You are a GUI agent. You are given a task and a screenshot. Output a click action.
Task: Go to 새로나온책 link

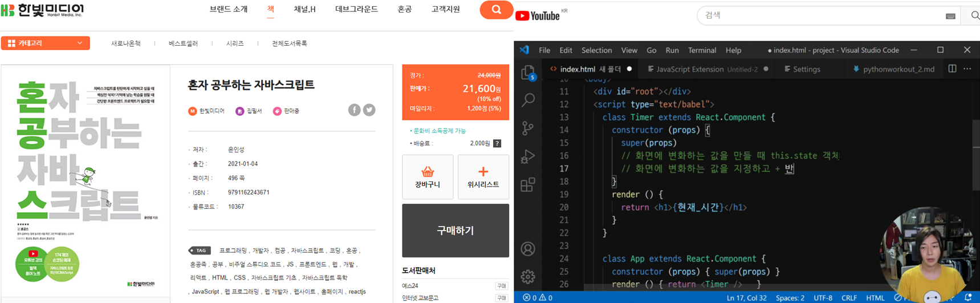pos(126,43)
